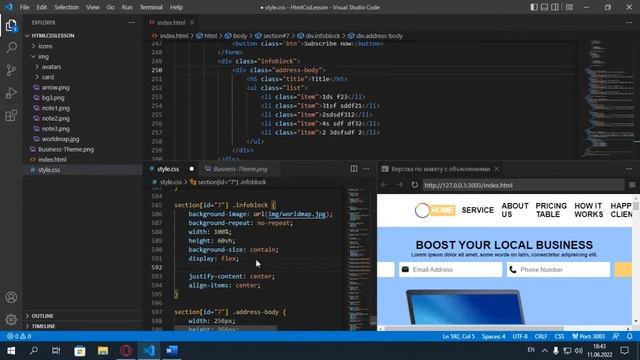Toggle primary side bar layout icon
The height and width of the screenshot is (360, 640).
point(534,7)
